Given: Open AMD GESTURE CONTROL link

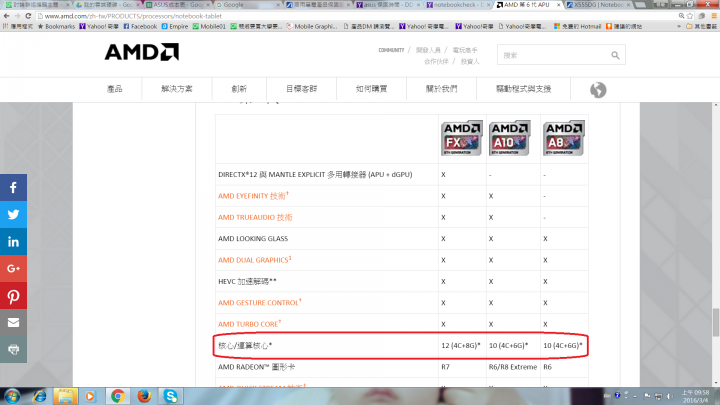Looking at the screenshot, I should pos(259,303).
